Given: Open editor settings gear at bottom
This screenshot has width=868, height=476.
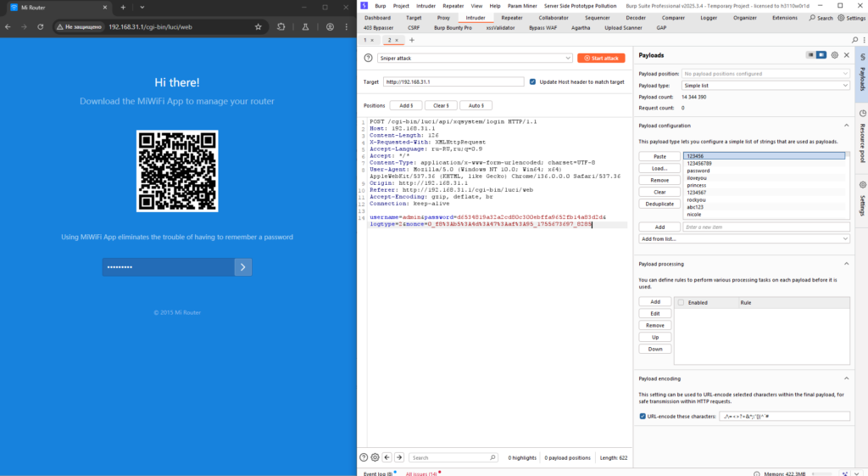Looking at the screenshot, I should [x=375, y=457].
